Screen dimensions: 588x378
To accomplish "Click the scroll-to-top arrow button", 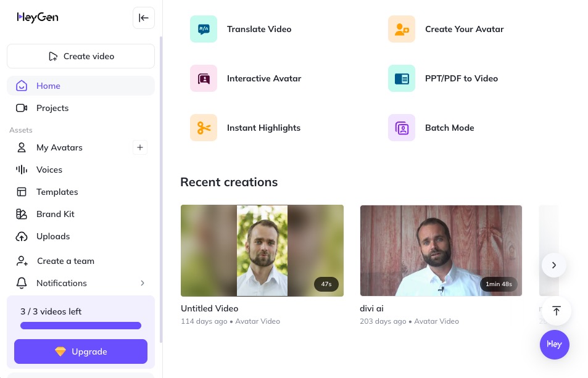I will (557, 311).
